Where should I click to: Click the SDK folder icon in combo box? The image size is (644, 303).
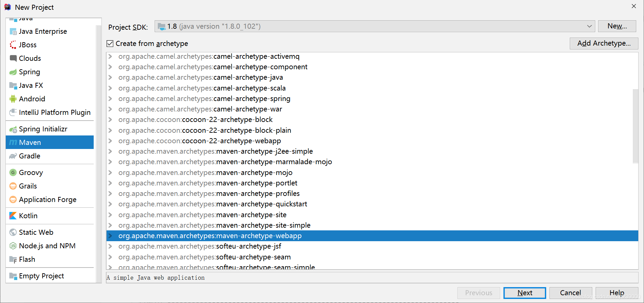click(x=162, y=26)
